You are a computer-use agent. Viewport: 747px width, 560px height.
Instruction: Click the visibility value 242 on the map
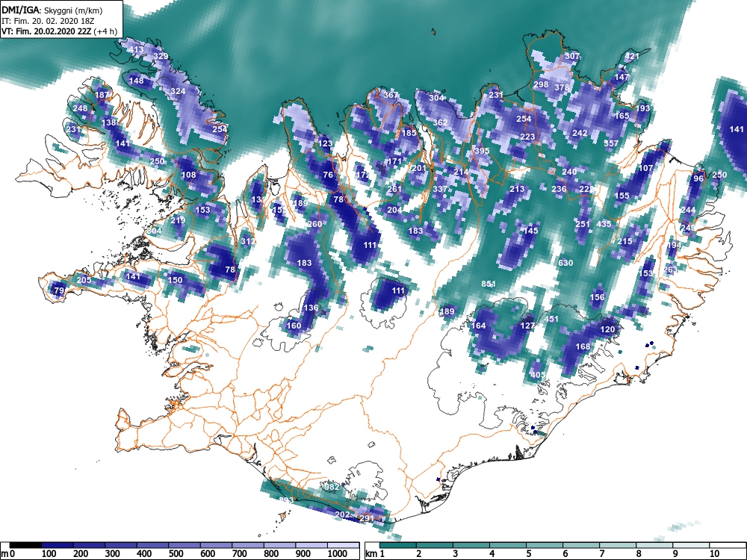coord(580,133)
